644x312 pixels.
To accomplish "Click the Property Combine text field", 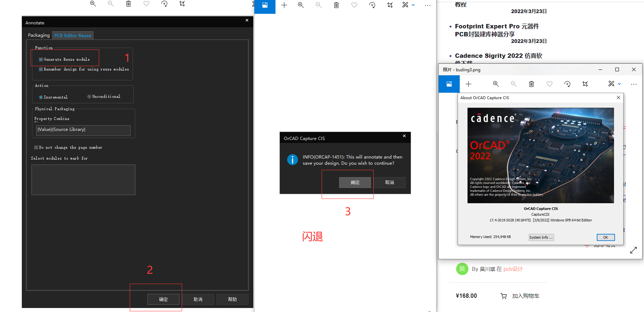I will (83, 130).
